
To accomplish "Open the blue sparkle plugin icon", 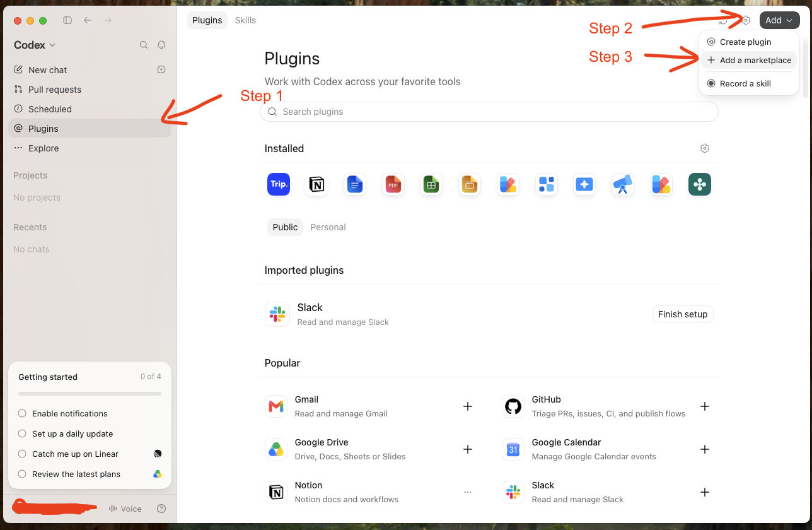I will pyautogui.click(x=584, y=184).
